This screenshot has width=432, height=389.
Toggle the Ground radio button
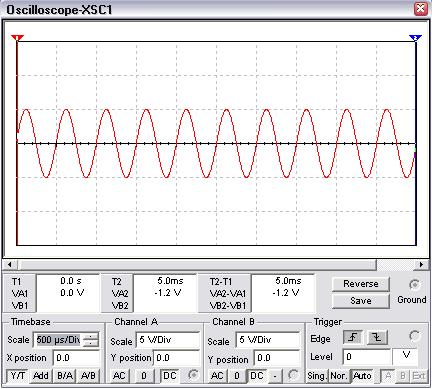(415, 285)
